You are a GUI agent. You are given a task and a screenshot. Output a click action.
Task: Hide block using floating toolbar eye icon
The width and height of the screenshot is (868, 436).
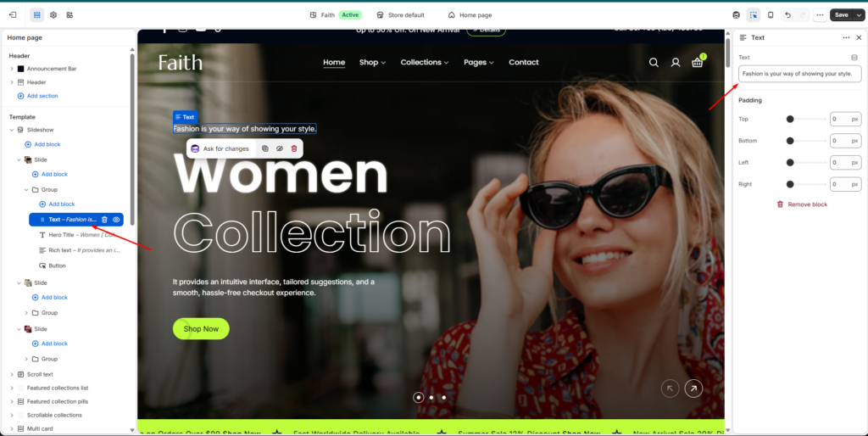coord(280,148)
